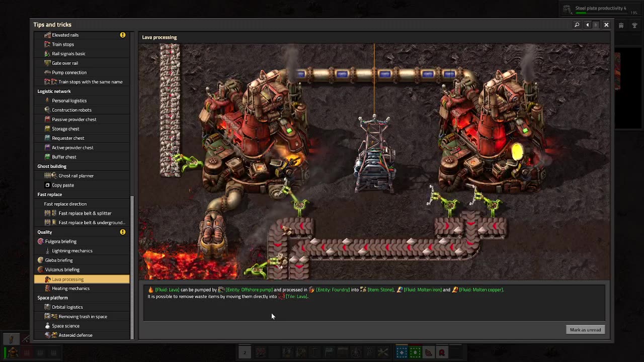Viewport: 644px width, 362px height.
Task: Open Rail signals basic tip
Action: (82, 54)
